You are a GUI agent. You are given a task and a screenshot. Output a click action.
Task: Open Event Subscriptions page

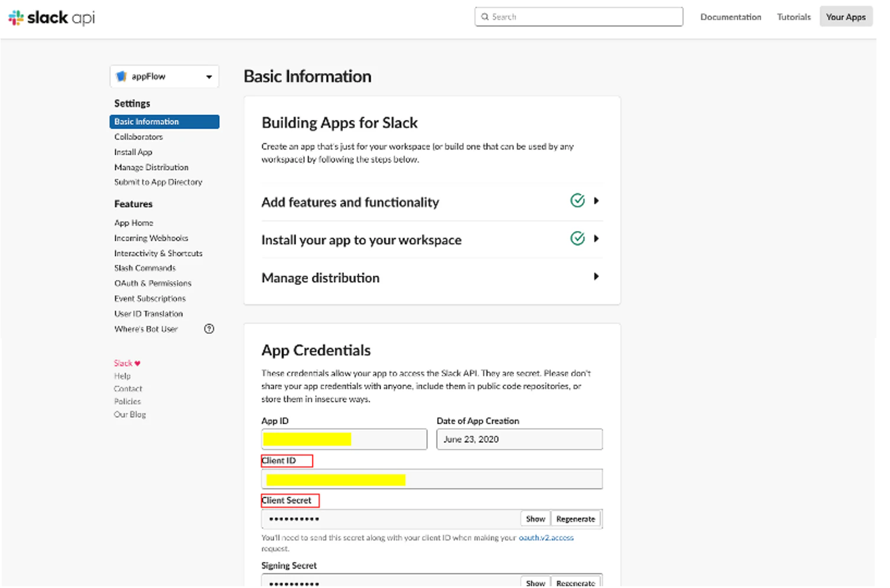tap(150, 299)
